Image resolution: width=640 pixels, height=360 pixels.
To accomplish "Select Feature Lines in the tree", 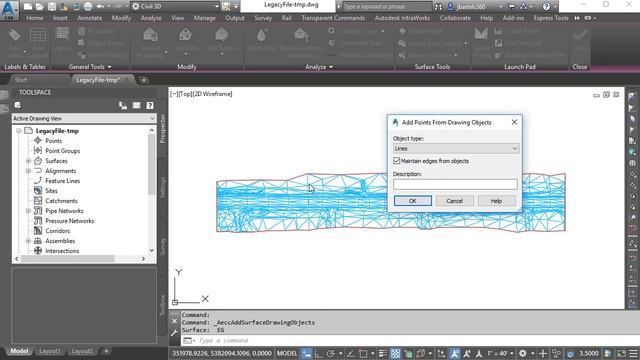I will coord(62,181).
